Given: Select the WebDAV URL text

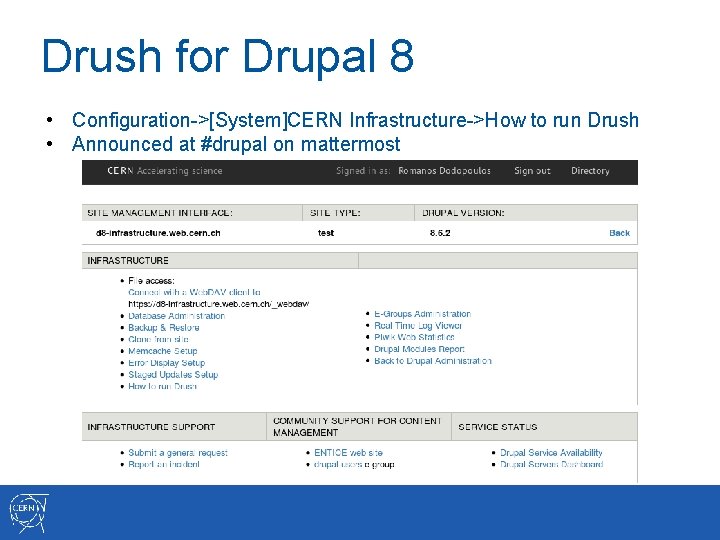Looking at the screenshot, I should coord(219,304).
